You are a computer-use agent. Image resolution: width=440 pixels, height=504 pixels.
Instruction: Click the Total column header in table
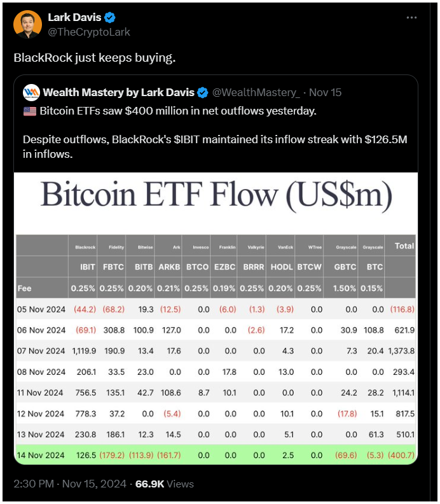(404, 246)
